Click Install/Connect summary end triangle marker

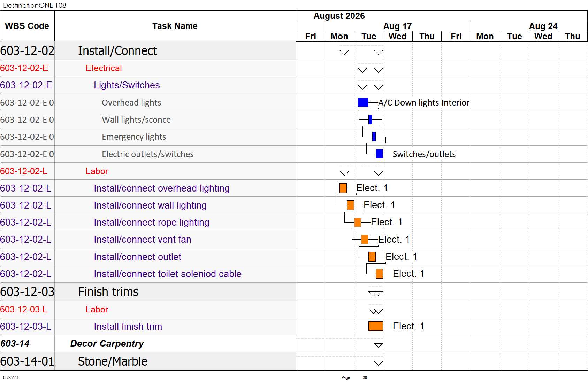[379, 53]
